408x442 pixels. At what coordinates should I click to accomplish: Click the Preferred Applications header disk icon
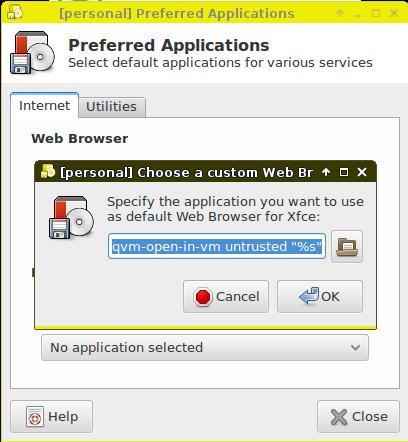32,53
